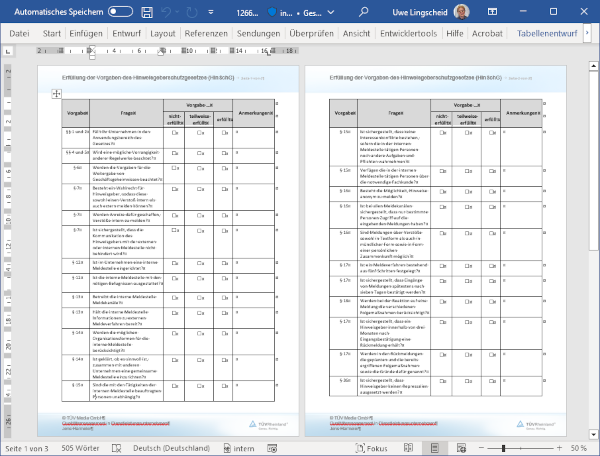The width and height of the screenshot is (600, 456).
Task: Click the table move handle icon
Action: coord(58,93)
